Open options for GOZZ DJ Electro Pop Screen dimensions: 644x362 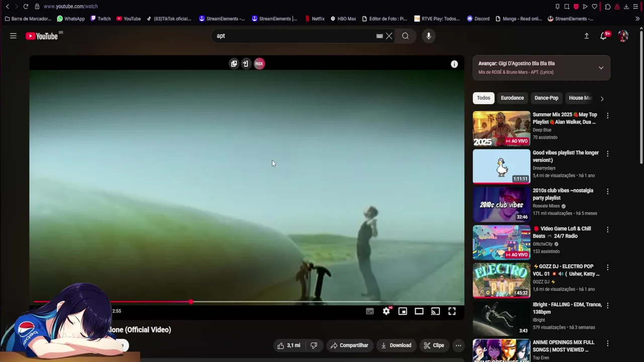point(607,267)
